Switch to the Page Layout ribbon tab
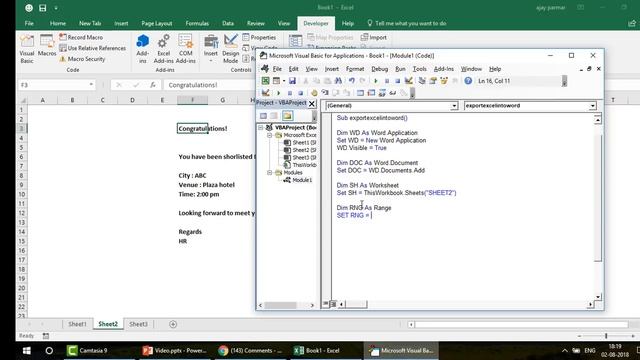The width and height of the screenshot is (640, 360). click(157, 23)
